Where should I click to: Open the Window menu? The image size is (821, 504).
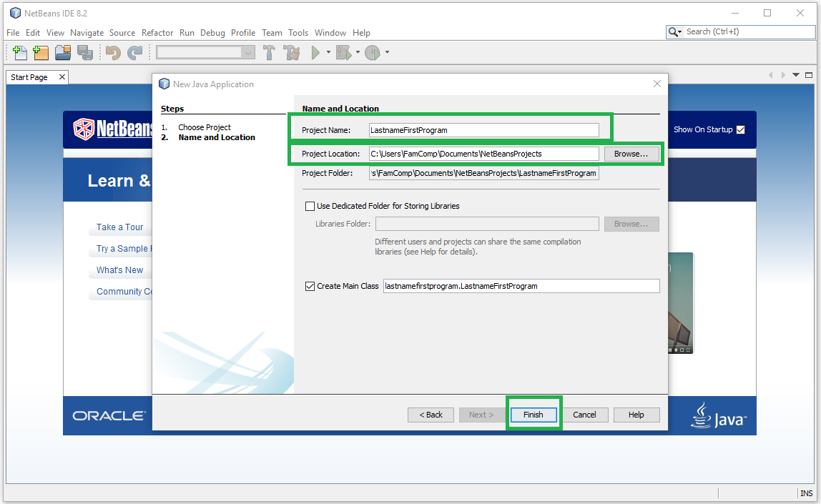click(330, 32)
